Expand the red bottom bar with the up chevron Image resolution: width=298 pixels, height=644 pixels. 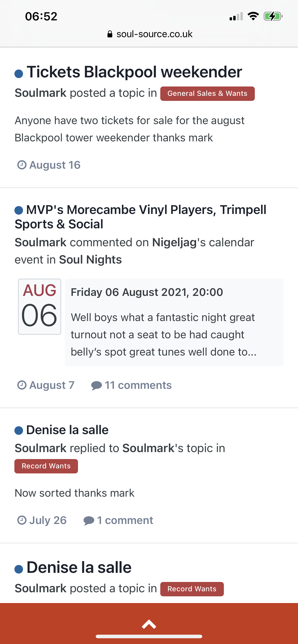(149, 624)
